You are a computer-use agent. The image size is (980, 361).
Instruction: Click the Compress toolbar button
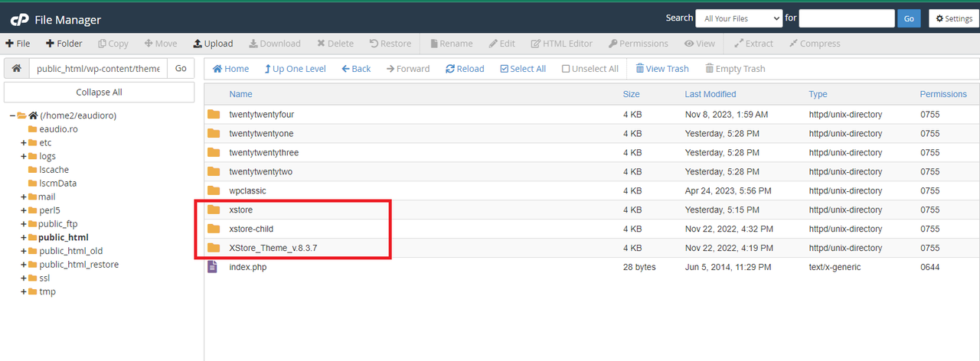click(815, 44)
